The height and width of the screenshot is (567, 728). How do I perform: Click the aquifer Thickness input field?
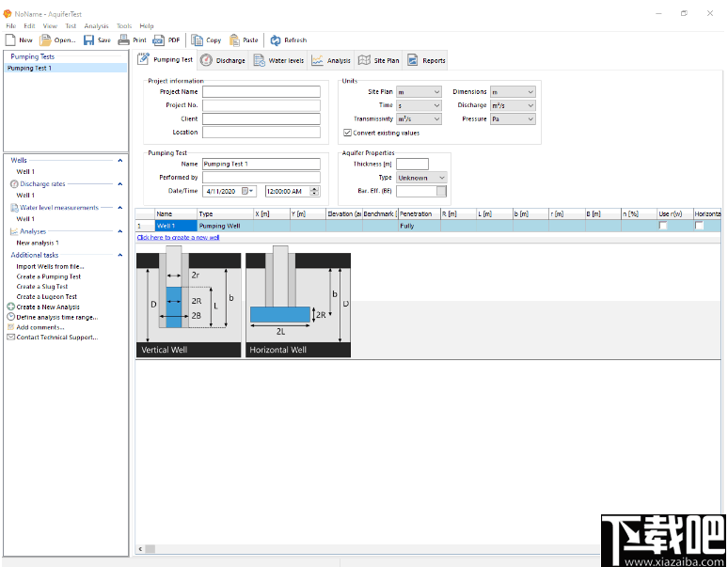(x=412, y=164)
